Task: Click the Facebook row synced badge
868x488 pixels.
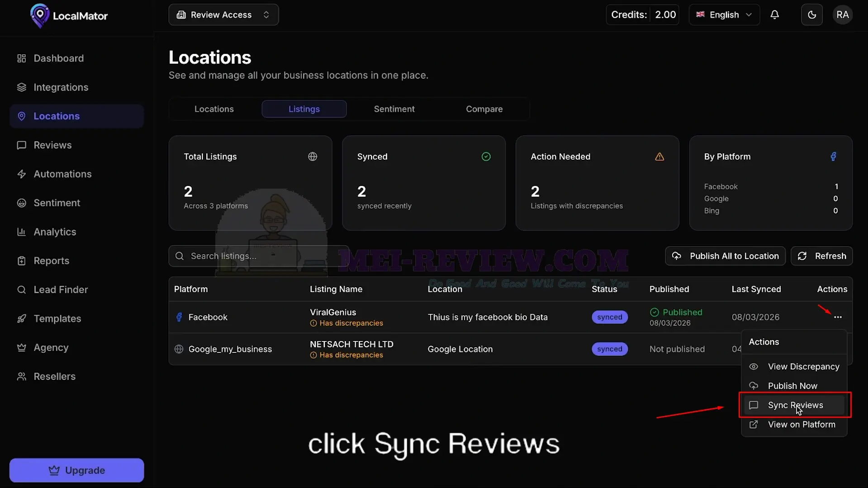Action: 610,317
